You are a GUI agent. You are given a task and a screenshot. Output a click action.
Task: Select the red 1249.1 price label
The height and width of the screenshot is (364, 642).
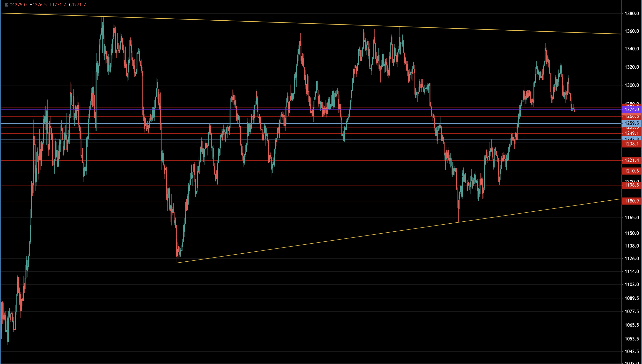(631, 134)
